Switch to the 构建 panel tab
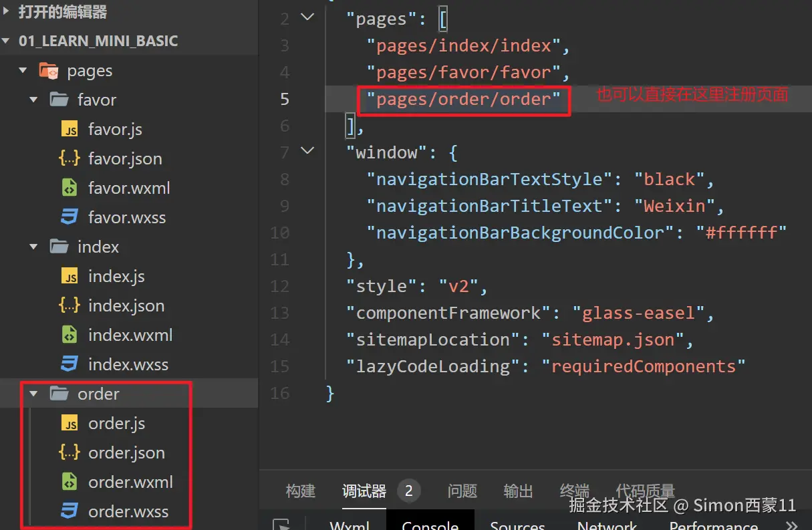 click(x=301, y=491)
